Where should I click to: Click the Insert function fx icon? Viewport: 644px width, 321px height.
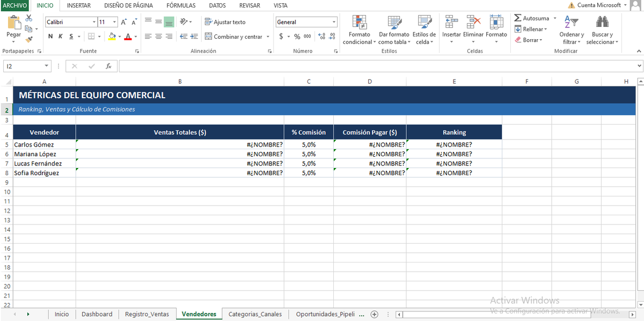[108, 66]
